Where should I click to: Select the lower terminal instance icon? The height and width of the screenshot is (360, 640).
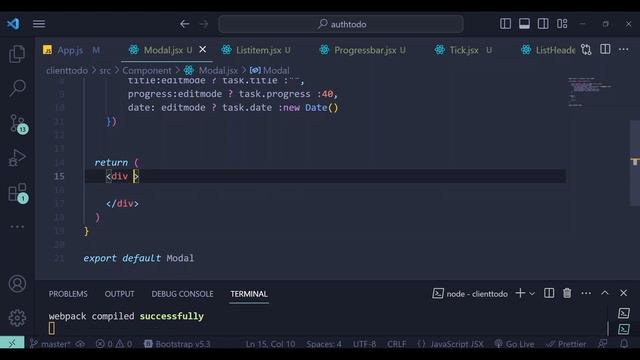pos(624,329)
